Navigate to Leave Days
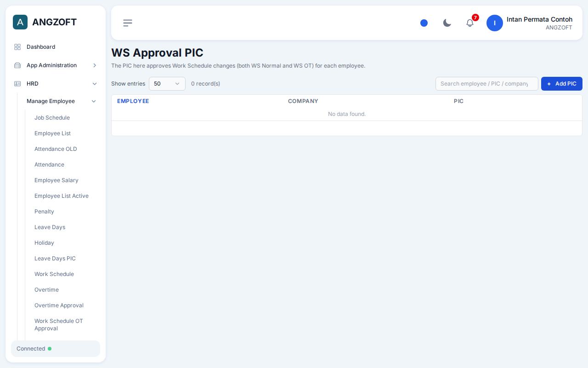Viewport: 588px width, 368px height. tap(50, 227)
